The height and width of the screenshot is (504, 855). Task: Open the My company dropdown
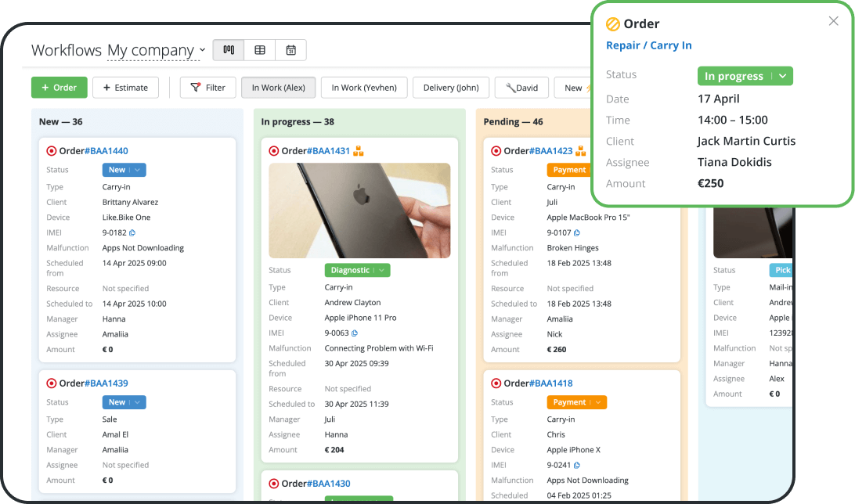156,50
